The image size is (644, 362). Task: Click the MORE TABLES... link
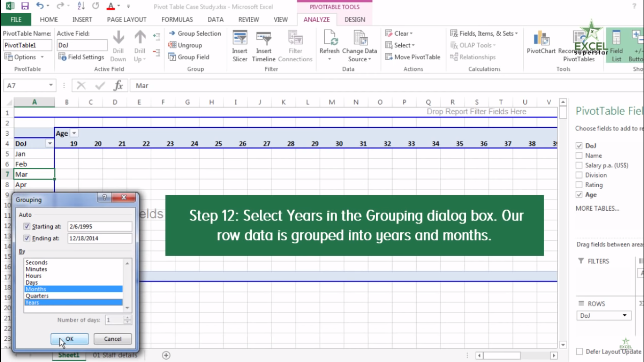597,208
